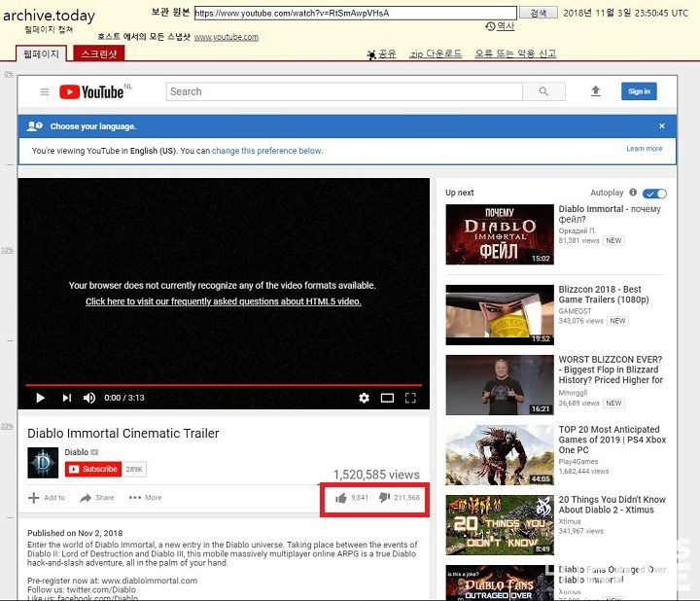Open Blizzcon 2018 Best Game Trailers thumbnail
This screenshot has width=700, height=601.
pyautogui.click(x=500, y=315)
